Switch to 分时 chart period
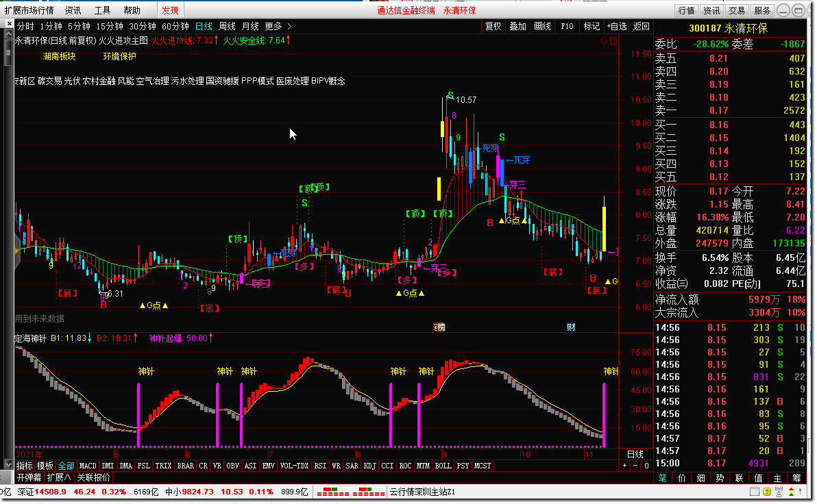This screenshot has width=817, height=504. 25,26
